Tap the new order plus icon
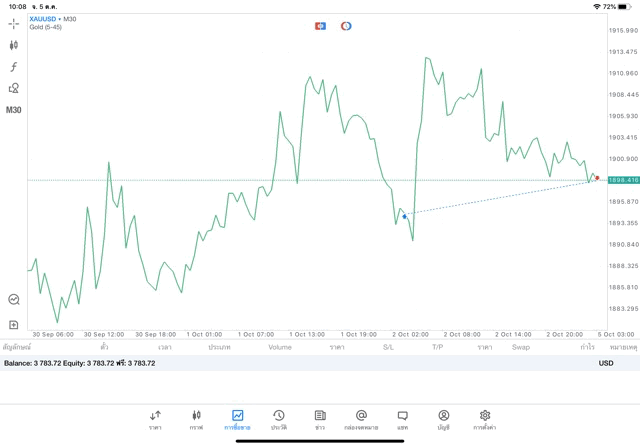This screenshot has width=640, height=447. [14, 325]
